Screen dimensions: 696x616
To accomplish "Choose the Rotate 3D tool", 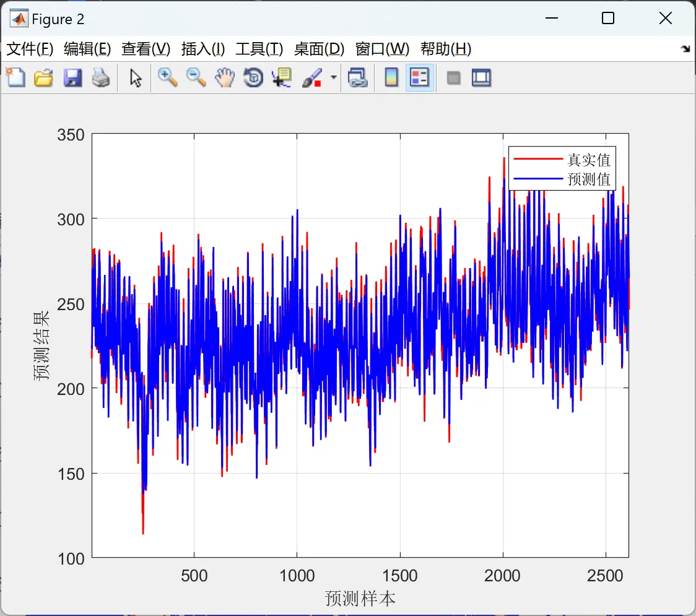I will [253, 77].
